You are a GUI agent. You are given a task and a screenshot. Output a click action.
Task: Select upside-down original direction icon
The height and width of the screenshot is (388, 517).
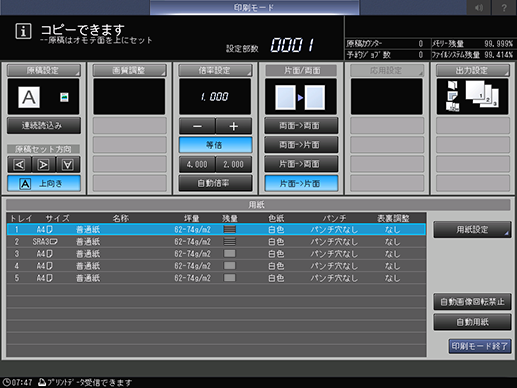68,164
